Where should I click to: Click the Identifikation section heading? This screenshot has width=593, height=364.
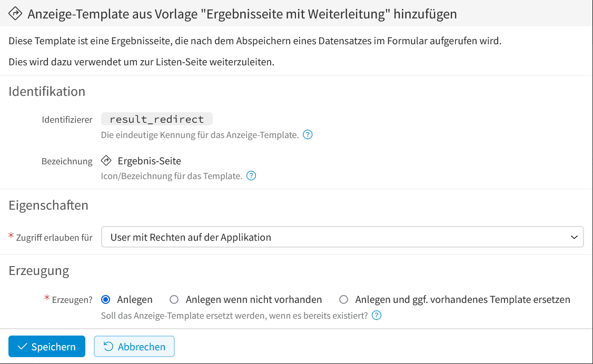[x=47, y=92]
